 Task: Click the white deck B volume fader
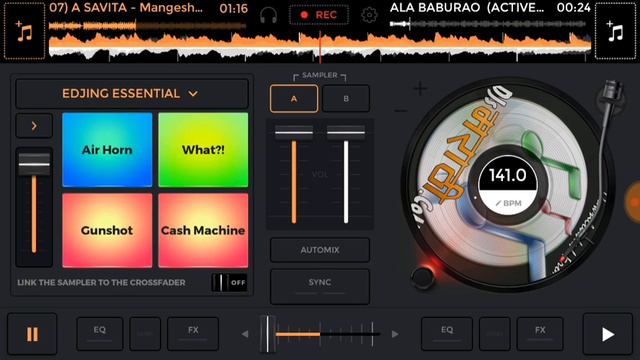pyautogui.click(x=346, y=132)
